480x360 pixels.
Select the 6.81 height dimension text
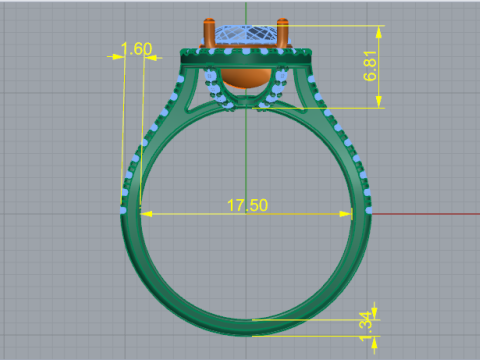[370, 66]
